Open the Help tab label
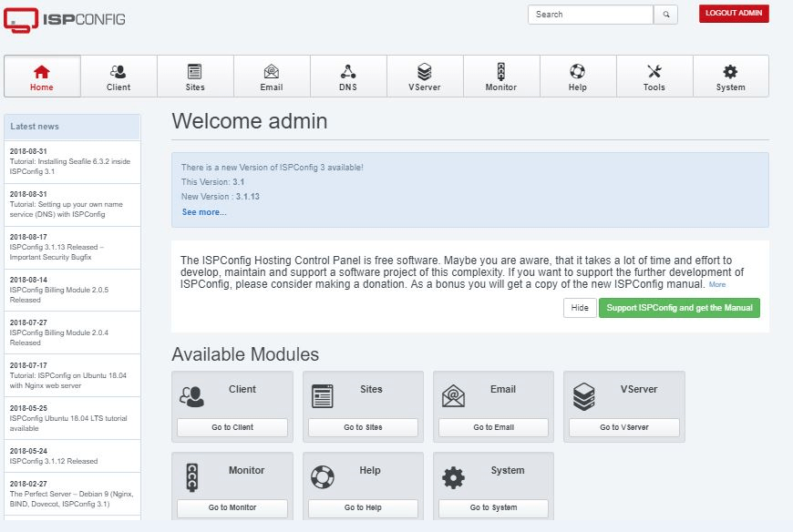 (x=578, y=87)
